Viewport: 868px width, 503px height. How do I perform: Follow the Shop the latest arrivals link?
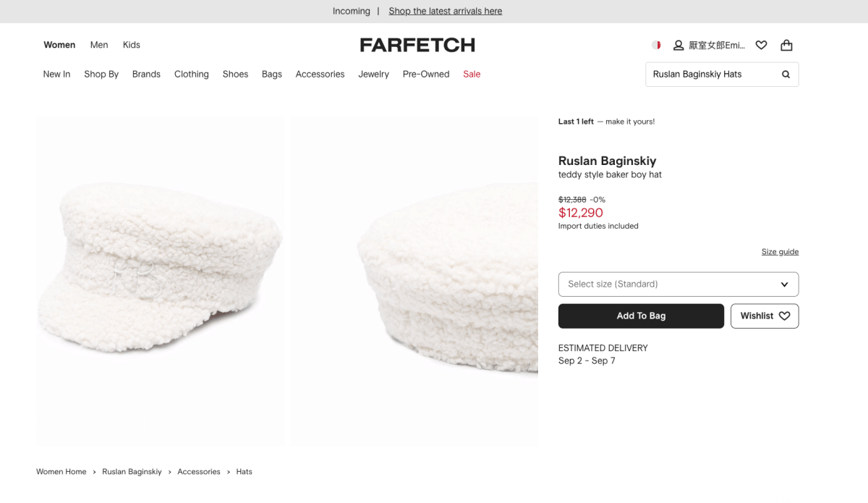coord(445,11)
